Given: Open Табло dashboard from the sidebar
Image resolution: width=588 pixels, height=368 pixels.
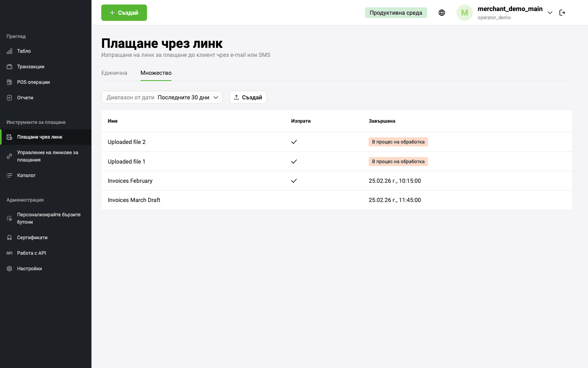Looking at the screenshot, I should pos(24,51).
